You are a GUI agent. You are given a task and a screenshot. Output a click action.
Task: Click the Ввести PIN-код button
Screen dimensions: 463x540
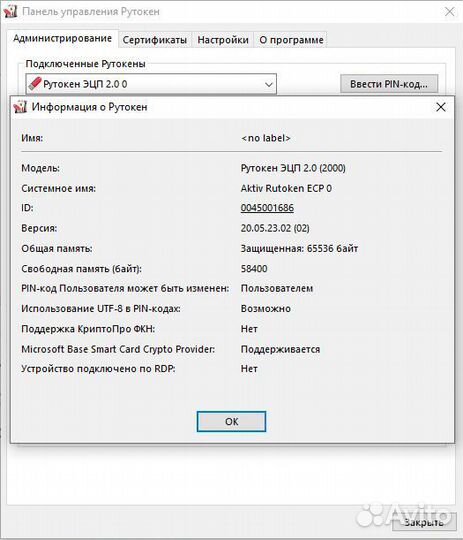(x=389, y=84)
